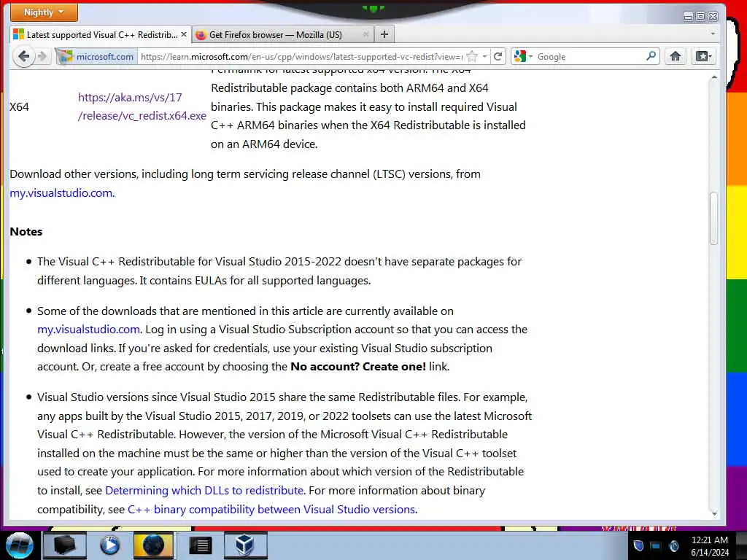Click the blue monitor tray icon

click(656, 546)
